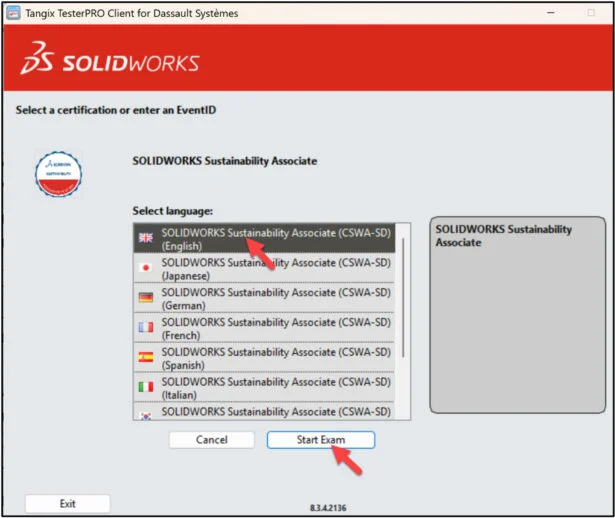Click the UK flag icon for English

(145, 238)
